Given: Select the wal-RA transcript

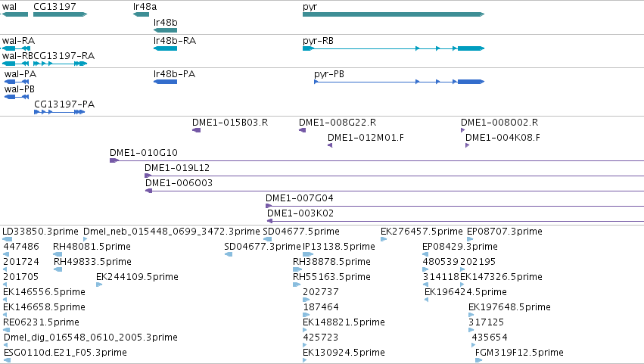Looking at the screenshot, I should 16,48.
